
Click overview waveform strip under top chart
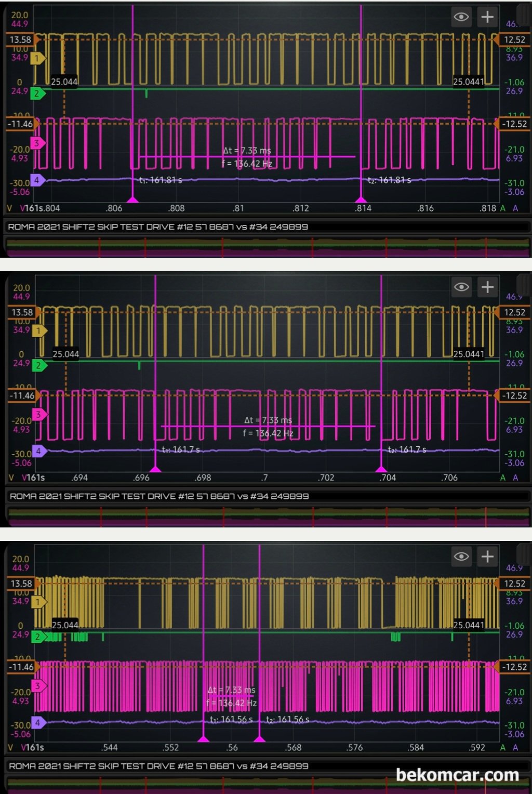coord(268,247)
